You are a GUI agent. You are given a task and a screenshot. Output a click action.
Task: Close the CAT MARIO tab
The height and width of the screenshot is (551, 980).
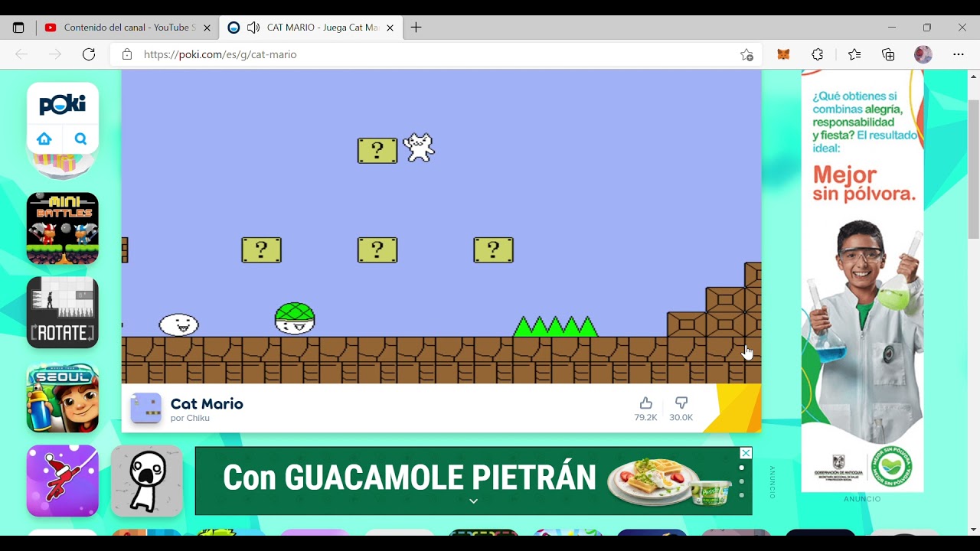(x=390, y=28)
